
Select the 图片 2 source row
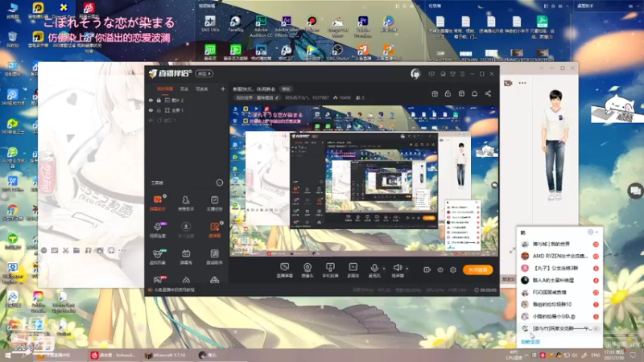[185, 100]
